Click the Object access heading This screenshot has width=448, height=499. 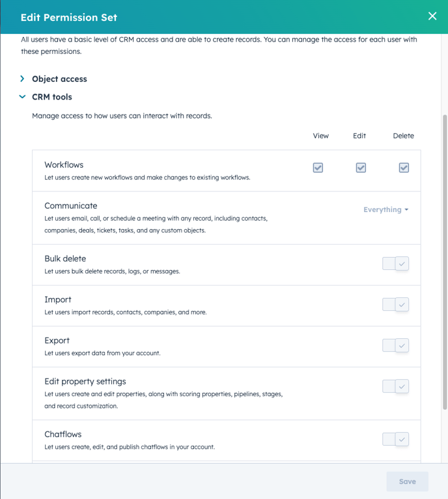pyautogui.click(x=59, y=79)
